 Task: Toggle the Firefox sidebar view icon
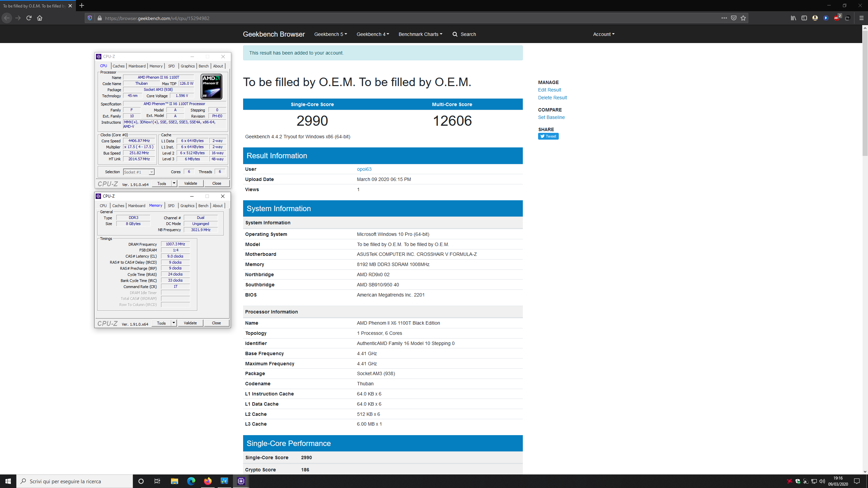(804, 18)
